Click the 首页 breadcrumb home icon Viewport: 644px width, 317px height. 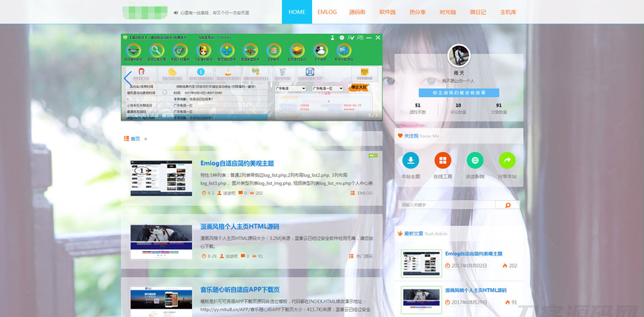click(x=127, y=139)
